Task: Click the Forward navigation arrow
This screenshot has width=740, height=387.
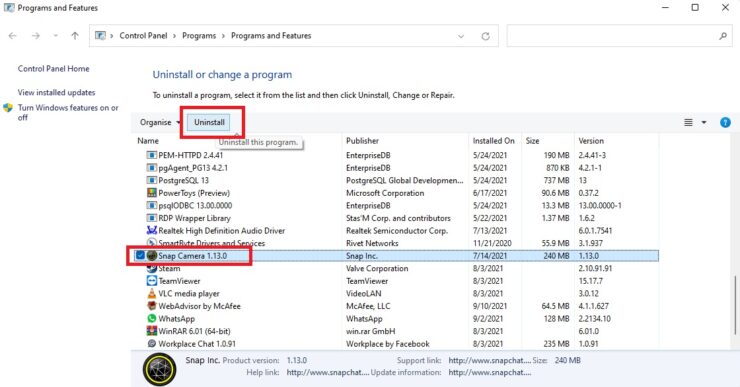Action: click(x=35, y=36)
